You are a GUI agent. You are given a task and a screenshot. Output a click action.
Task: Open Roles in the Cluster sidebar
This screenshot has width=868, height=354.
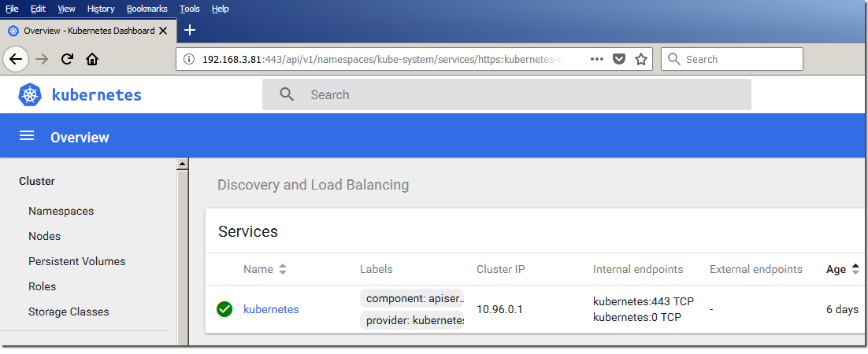[x=42, y=286]
